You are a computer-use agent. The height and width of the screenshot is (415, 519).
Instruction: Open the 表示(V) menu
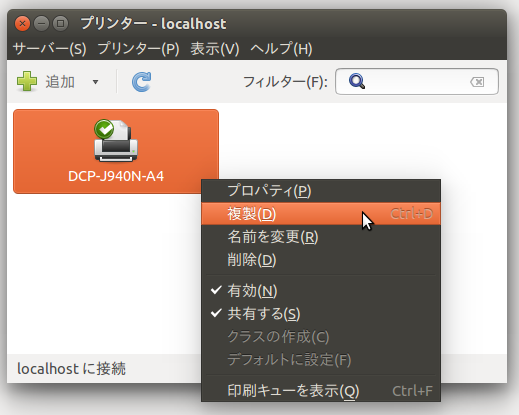click(x=215, y=49)
